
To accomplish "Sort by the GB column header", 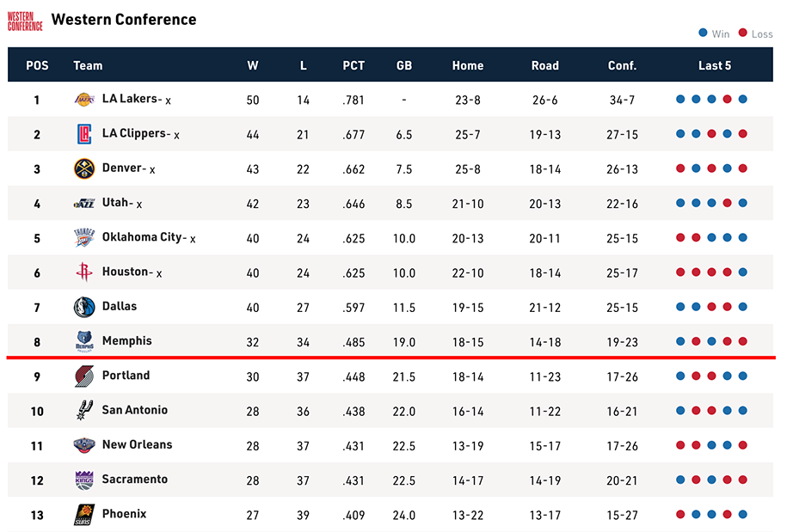I will [x=404, y=65].
